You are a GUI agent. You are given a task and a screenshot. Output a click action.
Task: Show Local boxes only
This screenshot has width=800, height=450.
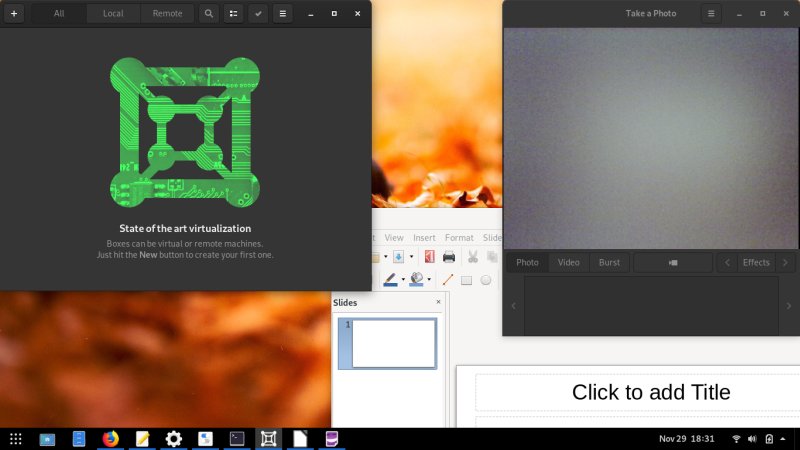point(113,14)
